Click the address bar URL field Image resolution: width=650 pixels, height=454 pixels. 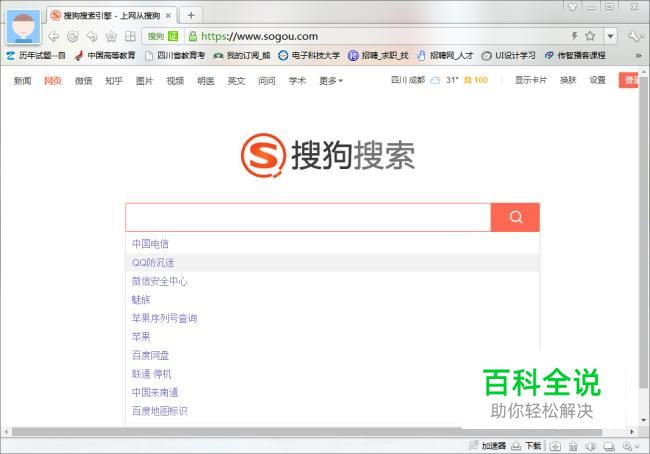coord(373,36)
